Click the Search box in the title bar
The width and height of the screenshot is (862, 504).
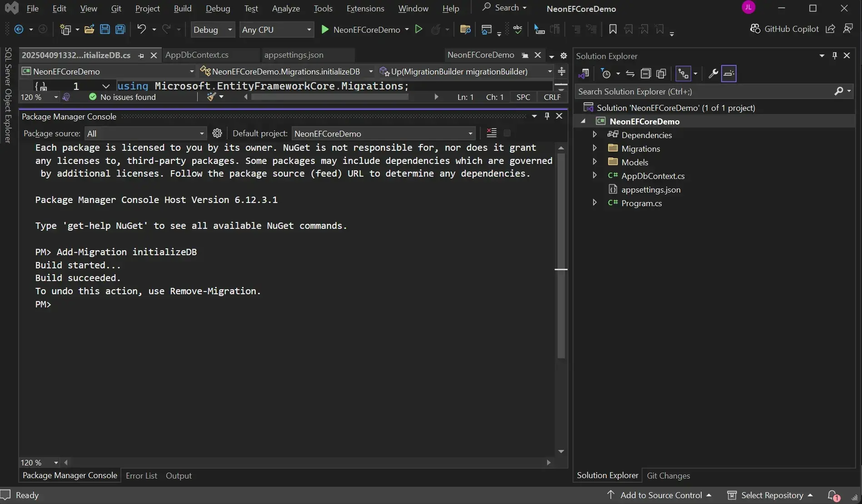pos(504,8)
